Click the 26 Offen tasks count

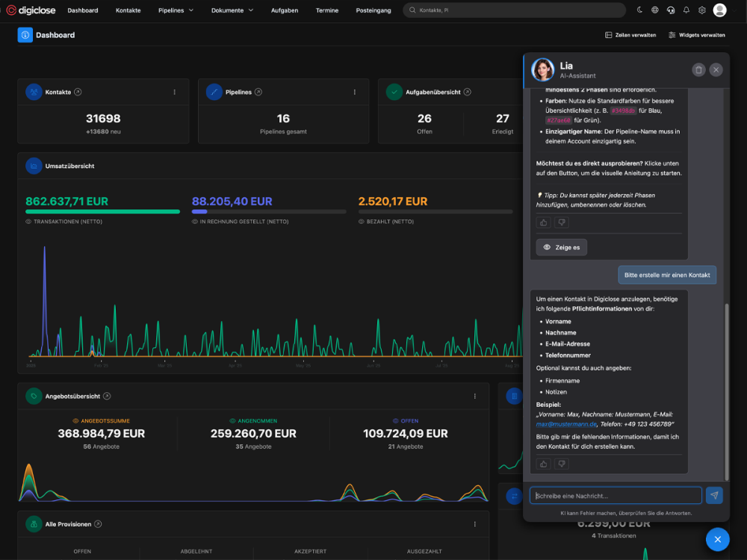424,118
